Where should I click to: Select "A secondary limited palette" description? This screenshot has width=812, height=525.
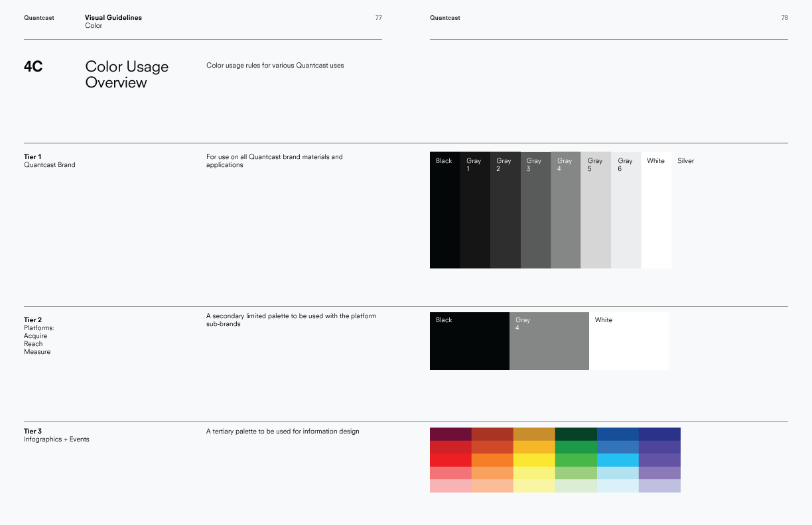291,320
